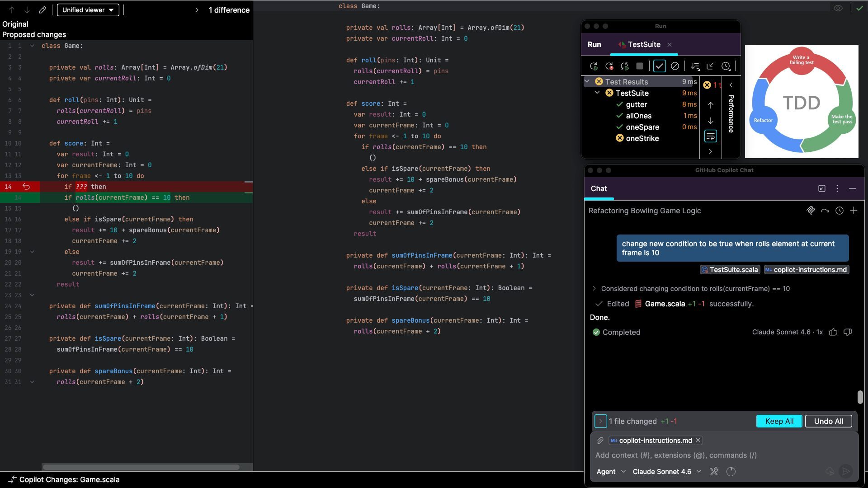Open Copilot tools configuration icon
The image size is (868, 488).
tap(714, 472)
